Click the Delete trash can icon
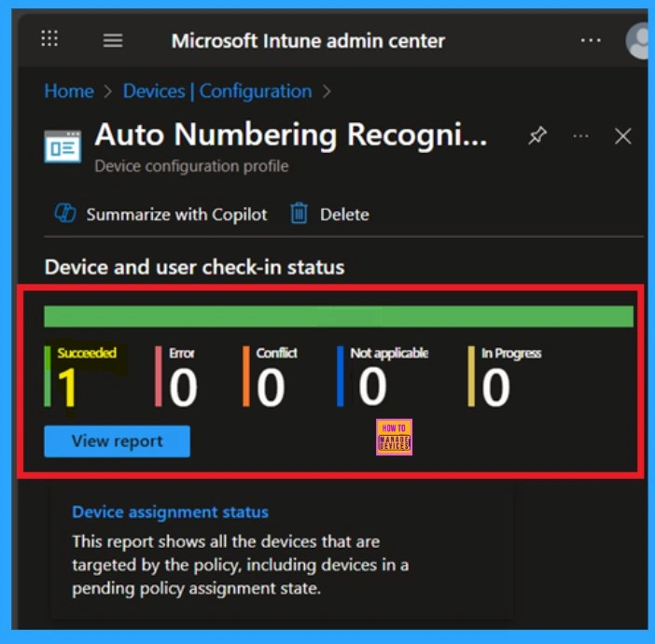The image size is (655, 644). [300, 213]
